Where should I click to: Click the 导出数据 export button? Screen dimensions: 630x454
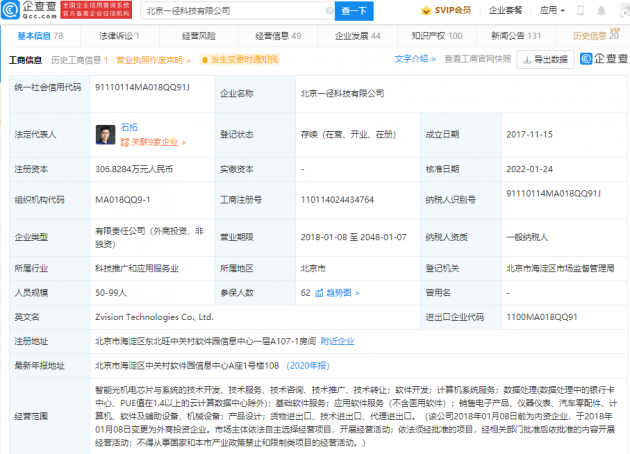(x=545, y=59)
